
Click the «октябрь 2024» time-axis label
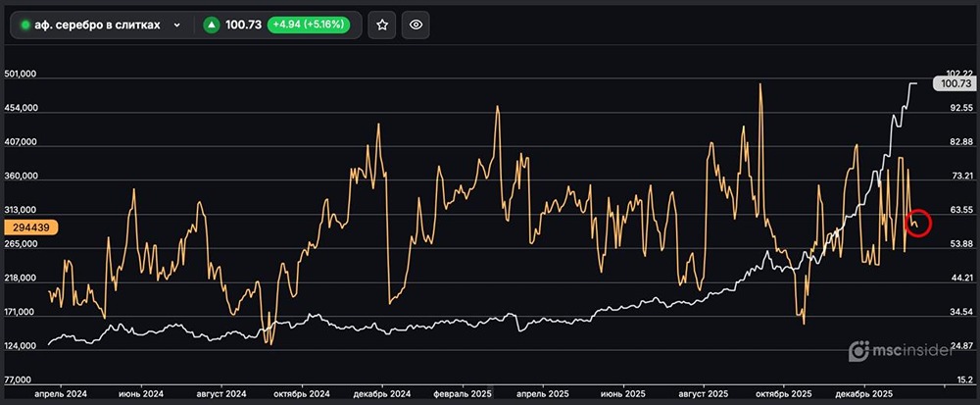pyautogui.click(x=302, y=393)
